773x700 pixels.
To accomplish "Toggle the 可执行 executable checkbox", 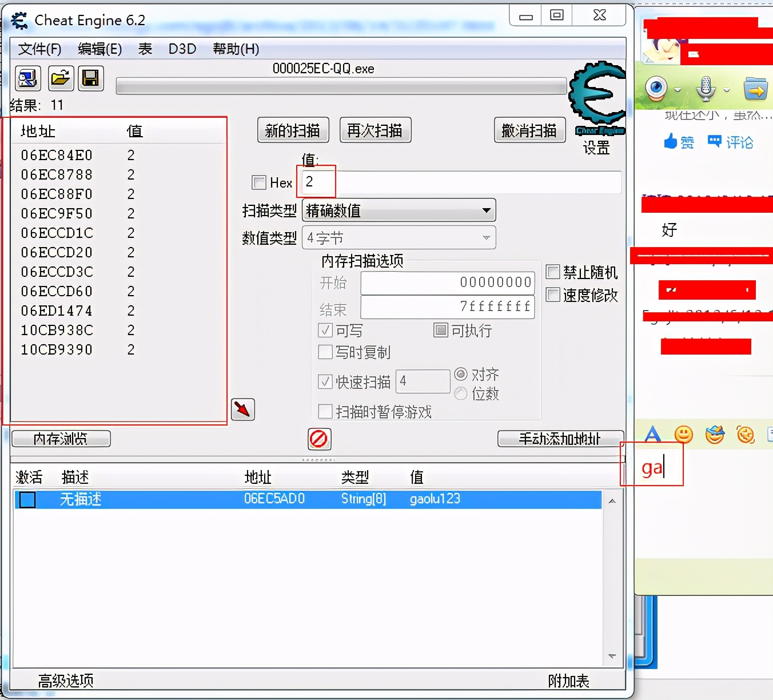I will pyautogui.click(x=441, y=330).
